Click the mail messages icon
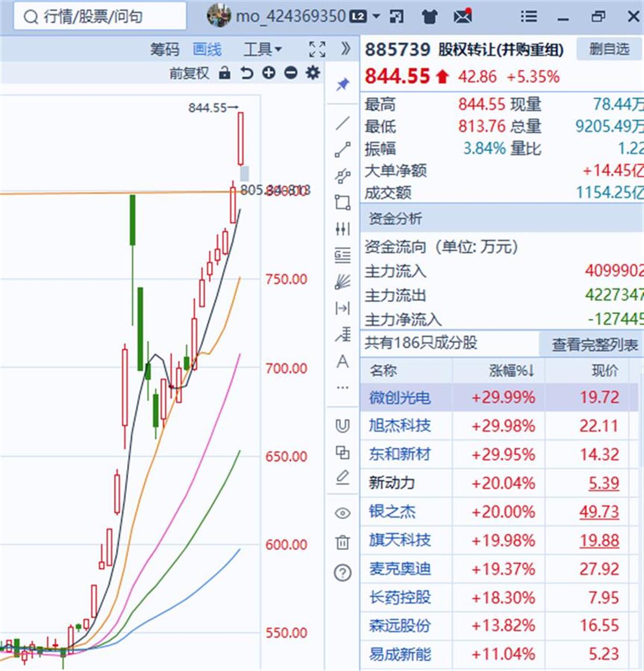This screenshot has width=644, height=671. 462,17
